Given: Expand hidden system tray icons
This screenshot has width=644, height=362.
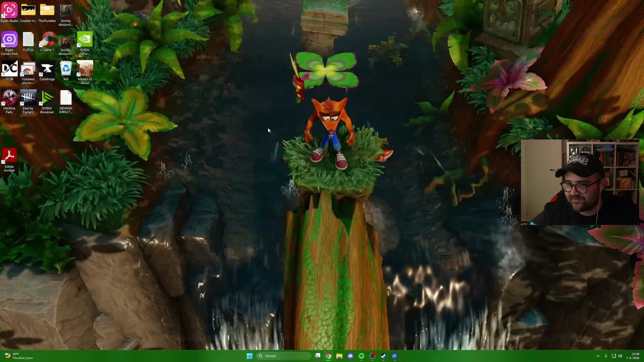Looking at the screenshot, I should click(x=598, y=356).
